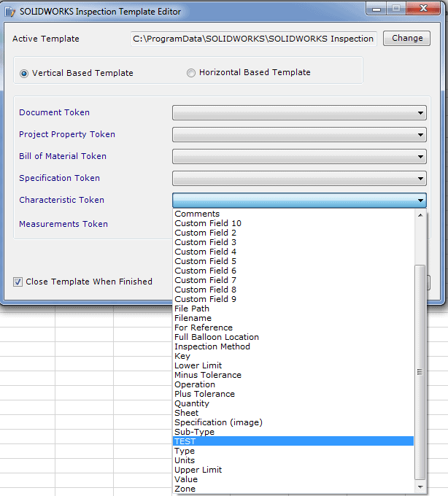Select Custom Field 10 option

[x=208, y=223]
